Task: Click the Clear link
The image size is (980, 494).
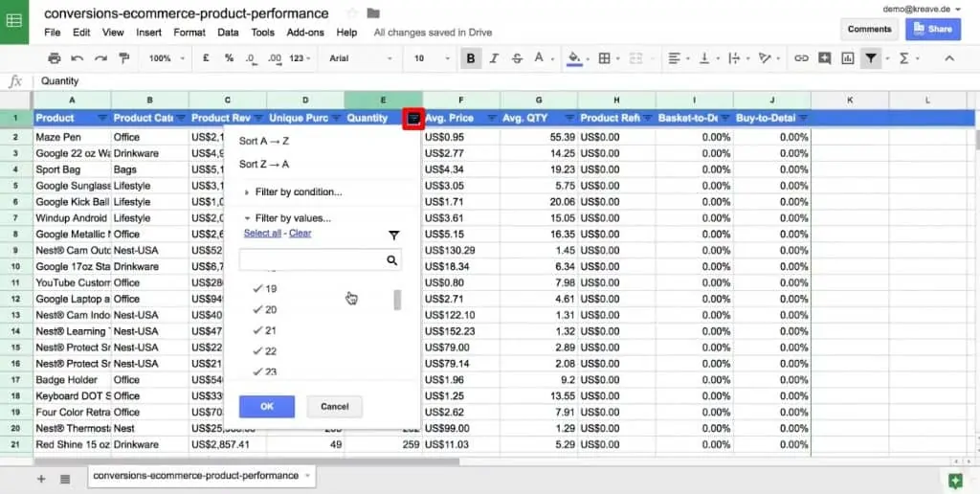Action: tap(300, 234)
